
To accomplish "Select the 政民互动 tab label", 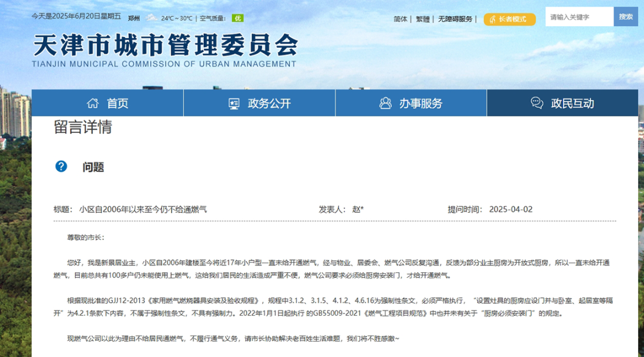I will [x=572, y=103].
